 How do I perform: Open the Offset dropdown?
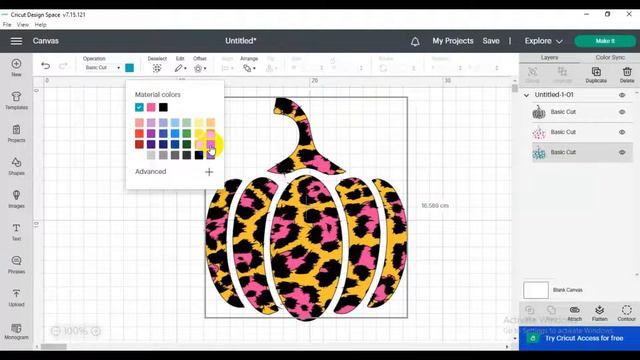(200, 69)
